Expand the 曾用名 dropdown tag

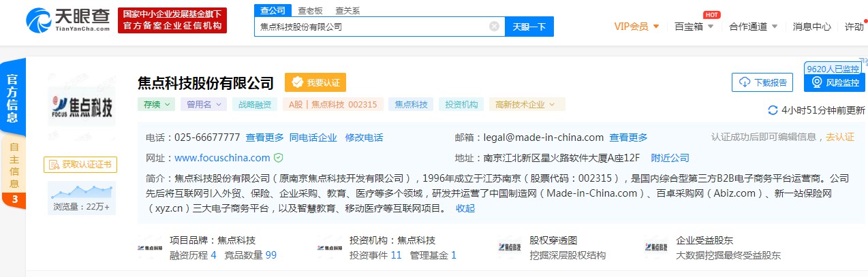[x=203, y=104]
